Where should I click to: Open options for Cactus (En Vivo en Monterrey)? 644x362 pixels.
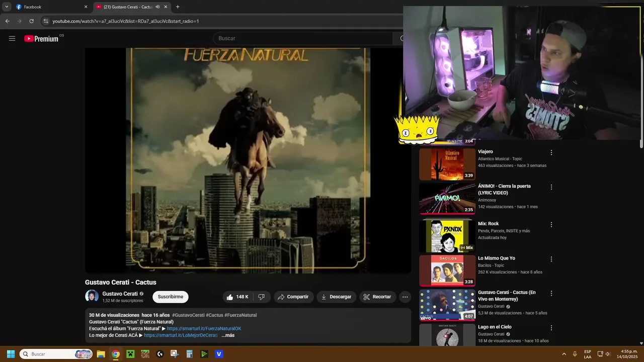551,293
